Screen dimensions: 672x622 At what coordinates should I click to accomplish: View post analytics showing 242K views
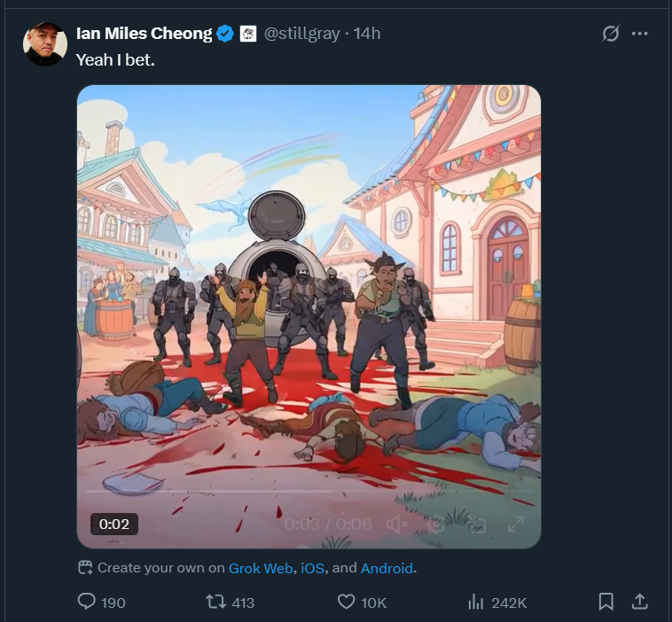pos(476,602)
